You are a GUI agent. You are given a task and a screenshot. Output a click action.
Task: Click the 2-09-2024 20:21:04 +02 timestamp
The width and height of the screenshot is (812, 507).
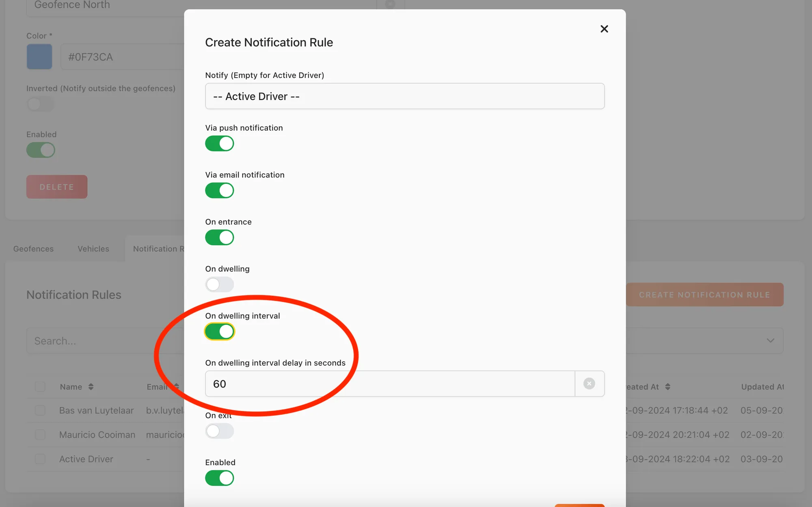point(678,435)
